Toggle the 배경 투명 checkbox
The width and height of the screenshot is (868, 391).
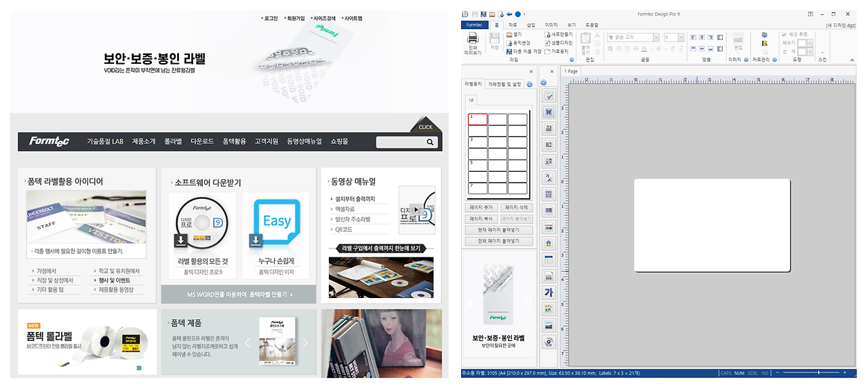784,35
